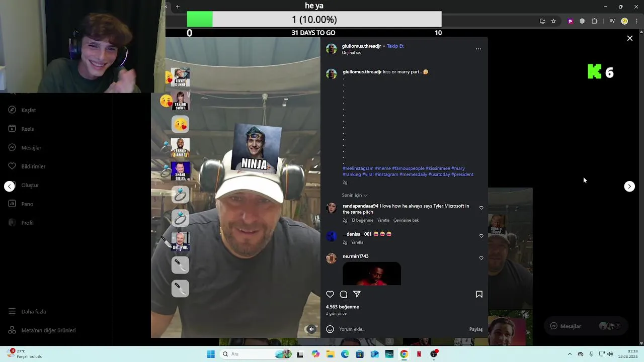Viewport: 644px width, 362px height.
Task: Open File Explorer from the taskbar
Action: click(x=331, y=354)
